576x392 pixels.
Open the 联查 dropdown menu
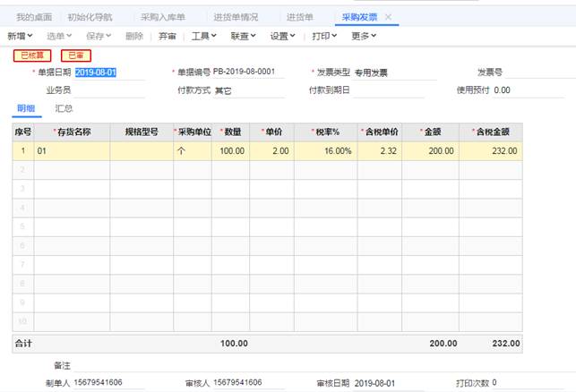(x=242, y=36)
